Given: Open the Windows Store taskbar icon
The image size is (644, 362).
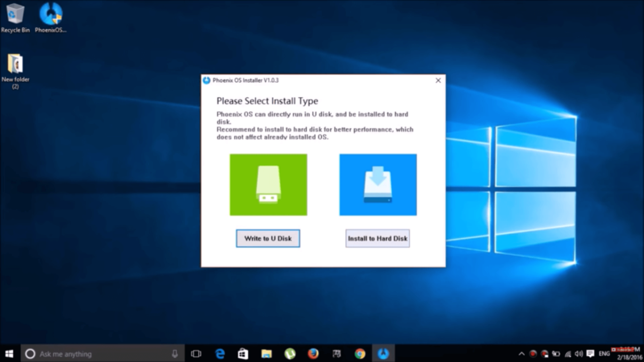Looking at the screenshot, I should (243, 354).
